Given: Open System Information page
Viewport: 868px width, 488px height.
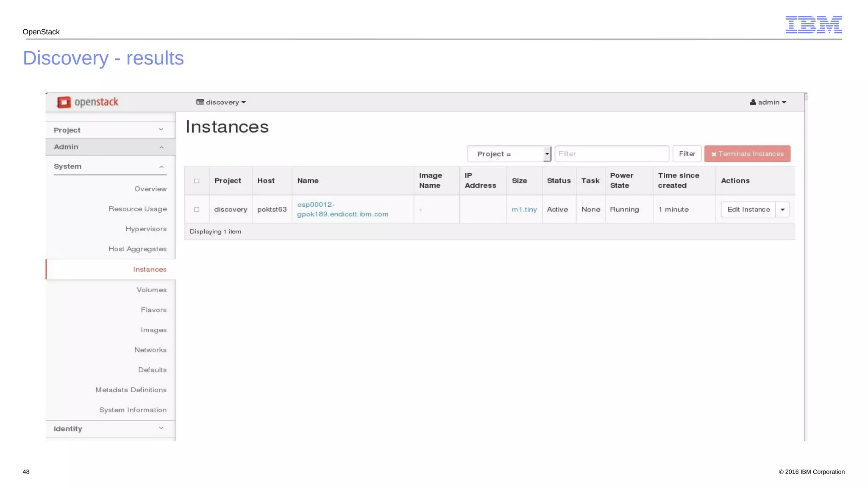Looking at the screenshot, I should click(133, 410).
